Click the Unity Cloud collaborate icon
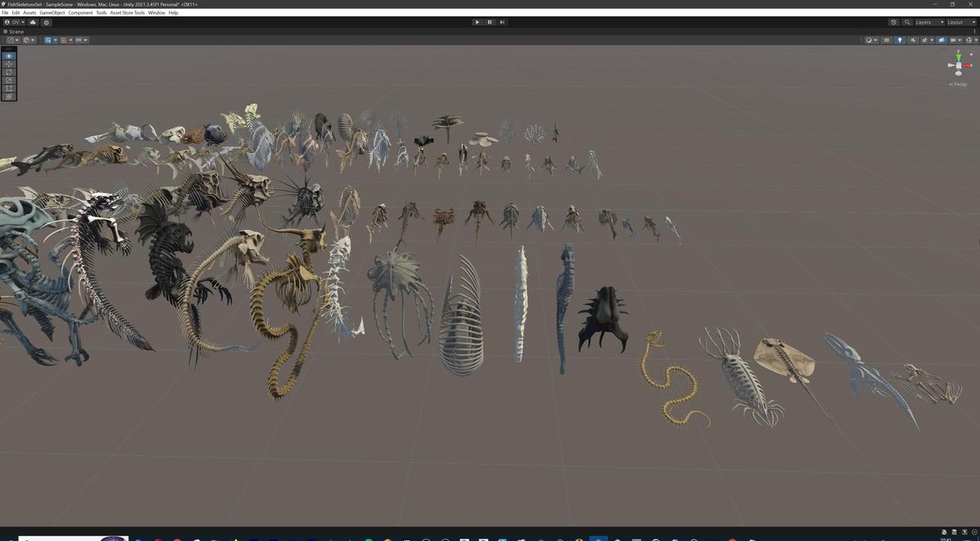The width and height of the screenshot is (980, 541). point(33,22)
